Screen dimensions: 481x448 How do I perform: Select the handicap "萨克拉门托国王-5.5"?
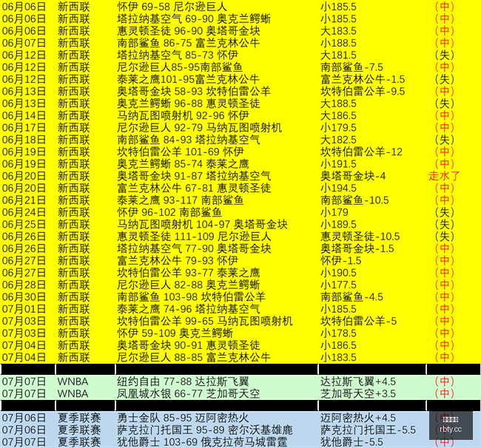[x=368, y=430]
